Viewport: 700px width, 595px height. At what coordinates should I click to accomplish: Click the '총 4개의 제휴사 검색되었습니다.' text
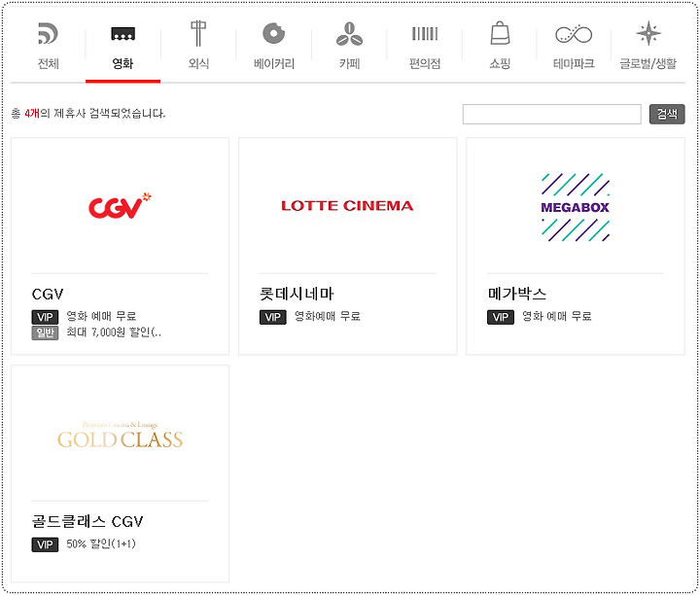(88, 114)
